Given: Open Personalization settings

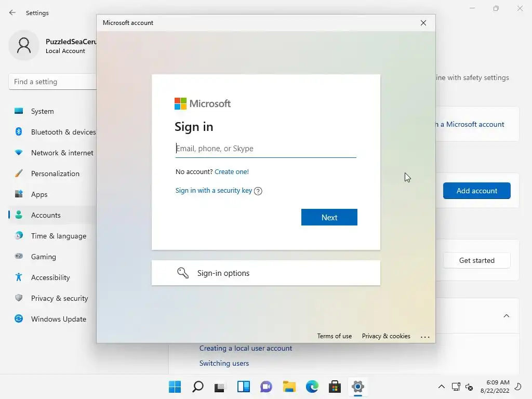Looking at the screenshot, I should coord(54,174).
